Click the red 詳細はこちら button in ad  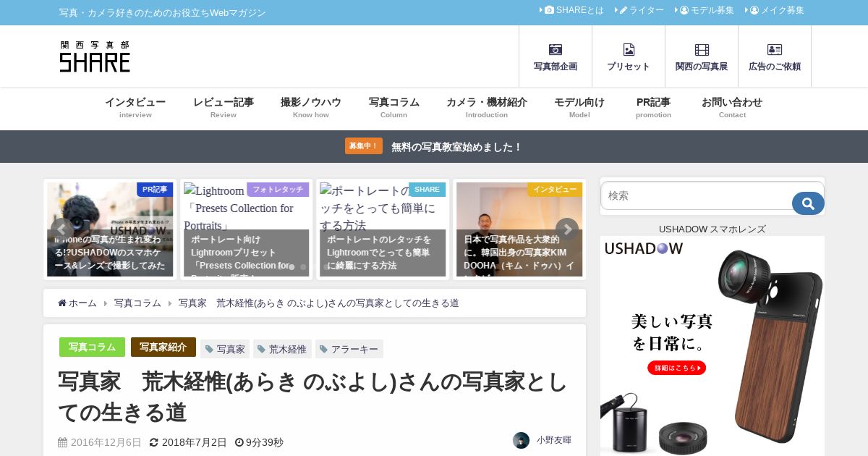pyautogui.click(x=676, y=368)
